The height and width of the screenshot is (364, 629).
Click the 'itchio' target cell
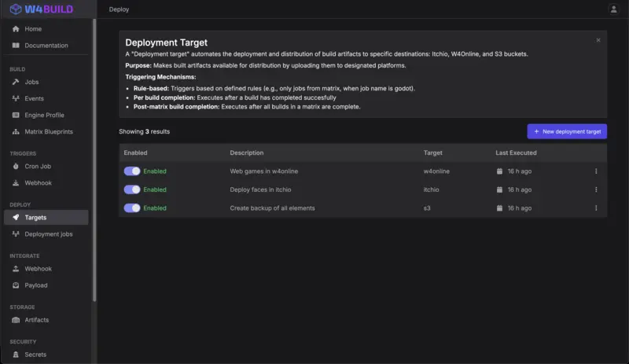[431, 189]
